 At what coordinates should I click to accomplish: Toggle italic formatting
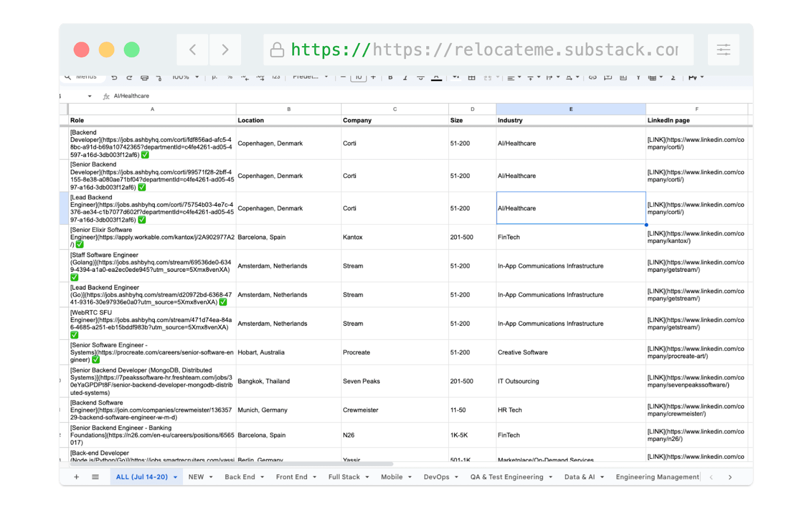405,77
